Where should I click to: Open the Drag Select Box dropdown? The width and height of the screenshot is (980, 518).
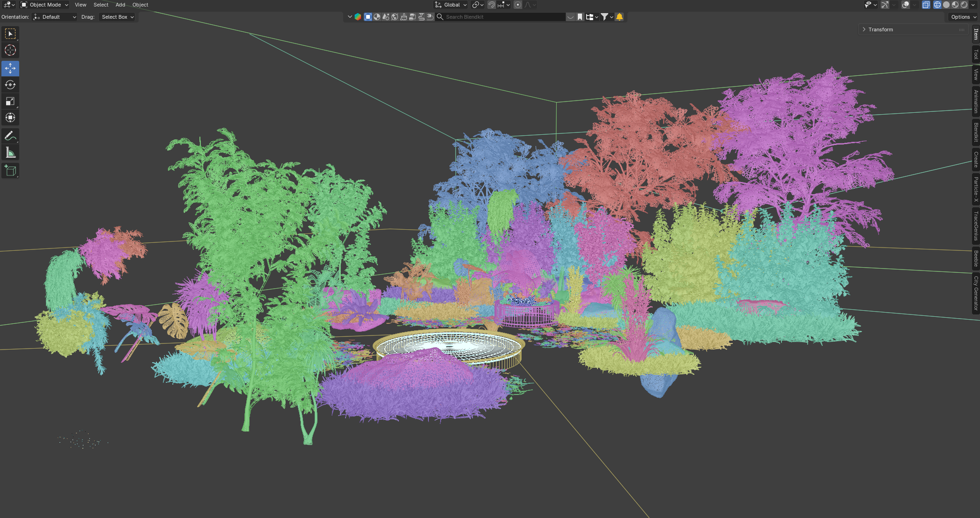pyautogui.click(x=117, y=17)
